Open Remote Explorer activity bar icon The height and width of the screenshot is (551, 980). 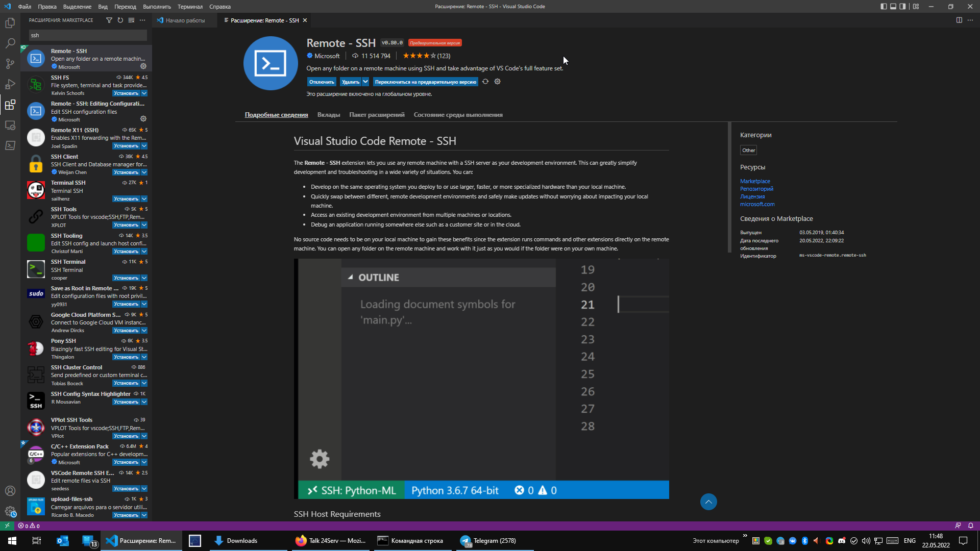[x=10, y=125]
